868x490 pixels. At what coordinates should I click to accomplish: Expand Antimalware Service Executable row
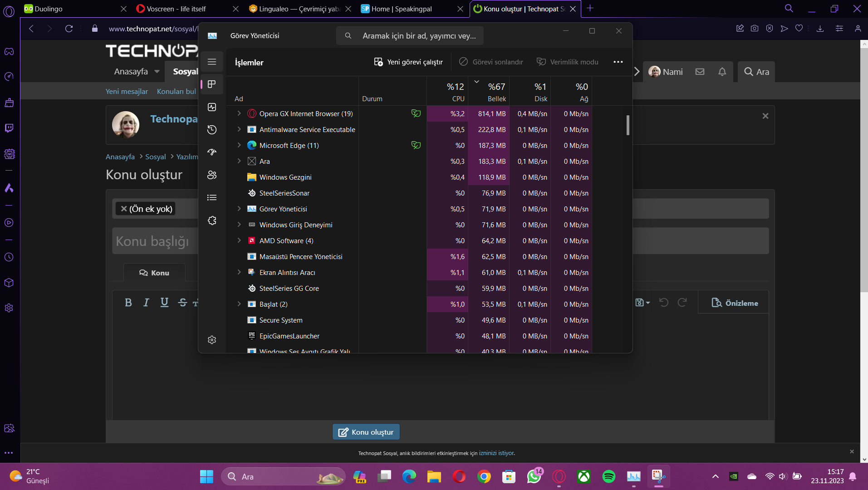(x=239, y=129)
